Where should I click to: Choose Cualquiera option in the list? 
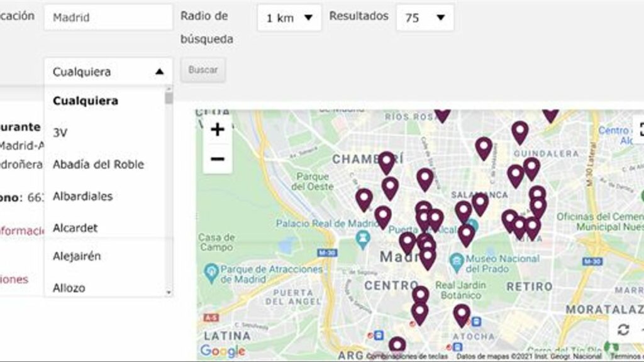coord(105,101)
